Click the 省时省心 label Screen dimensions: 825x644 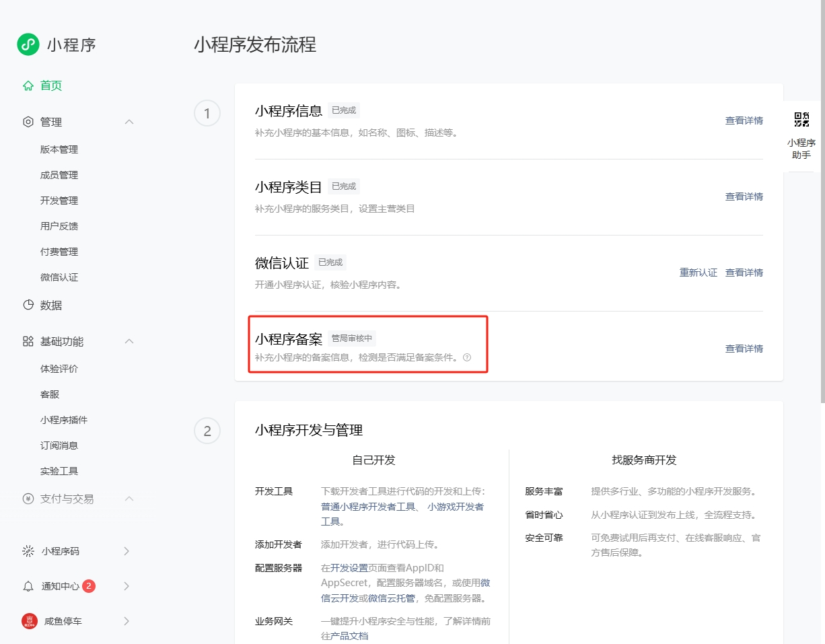pyautogui.click(x=544, y=515)
